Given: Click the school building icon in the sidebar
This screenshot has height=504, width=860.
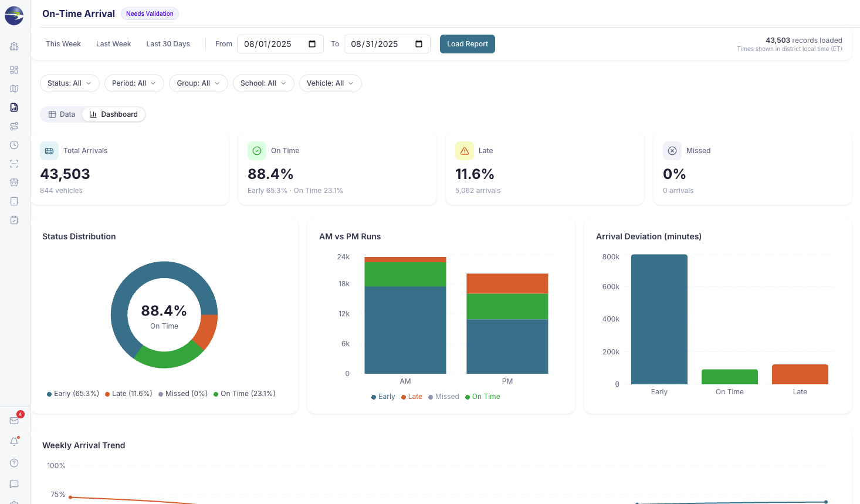Looking at the screenshot, I should [14, 46].
